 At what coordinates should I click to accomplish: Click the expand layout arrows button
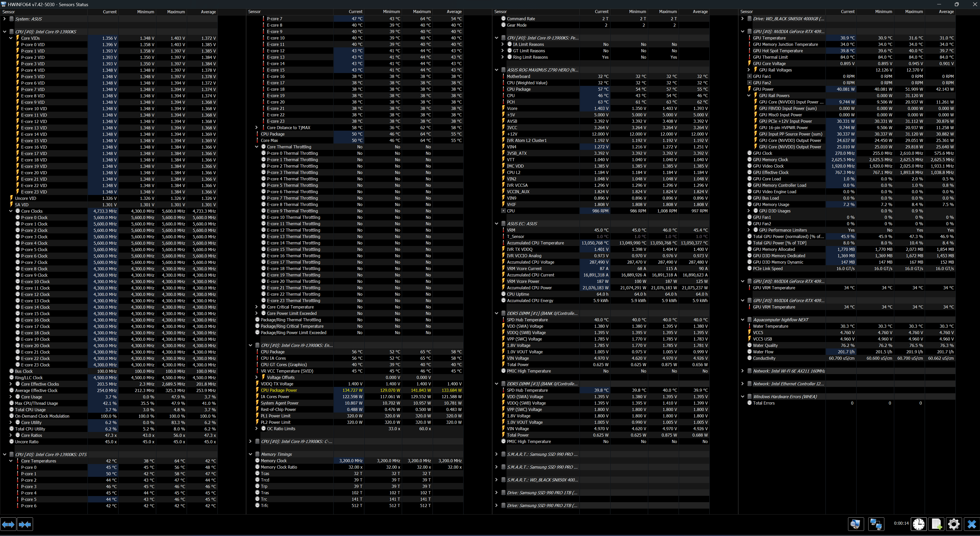coord(8,524)
